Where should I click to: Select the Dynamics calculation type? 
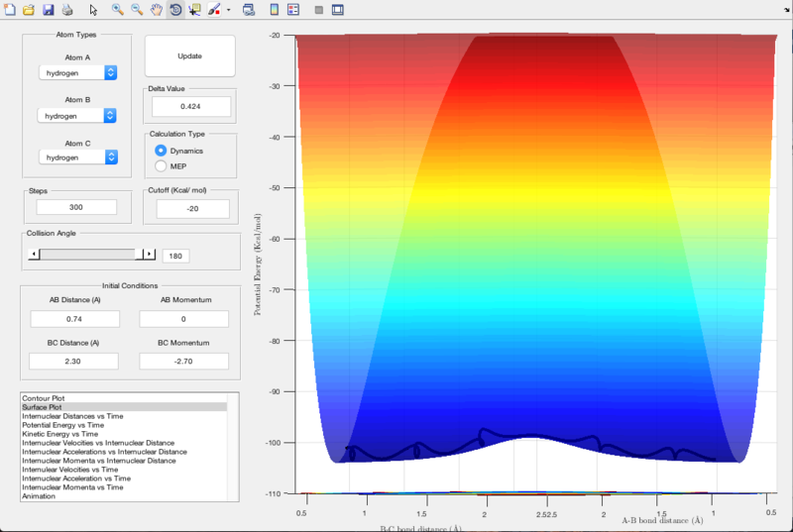coord(161,151)
